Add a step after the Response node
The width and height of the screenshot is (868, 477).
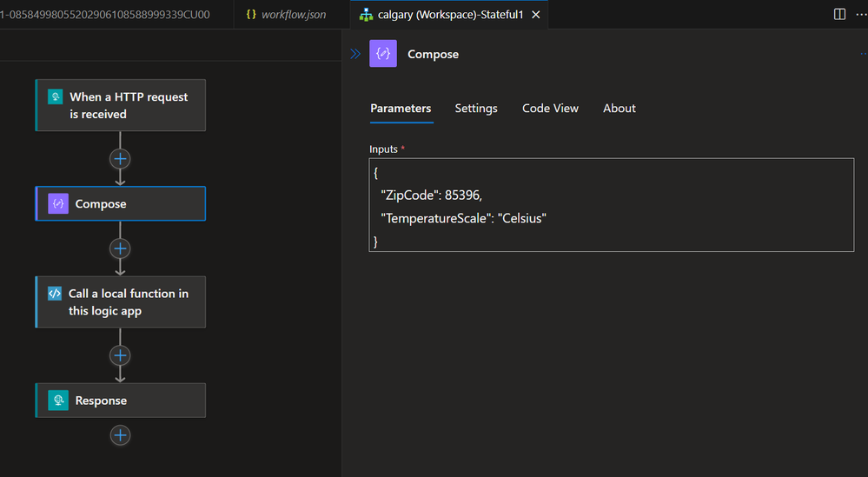tap(120, 435)
